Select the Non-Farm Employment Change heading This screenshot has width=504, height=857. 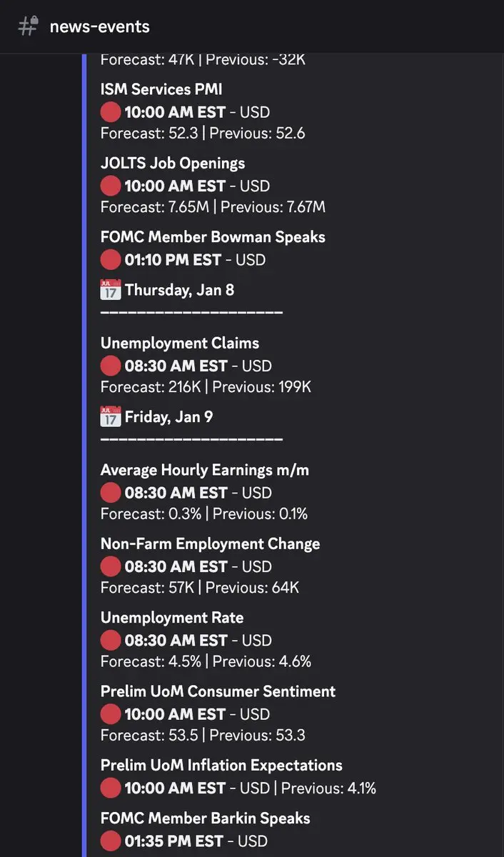(210, 544)
